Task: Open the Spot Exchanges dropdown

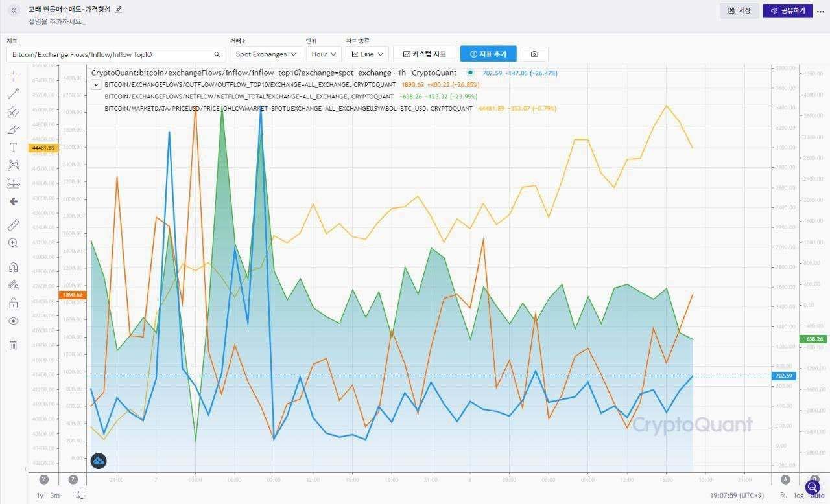Action: click(x=266, y=54)
